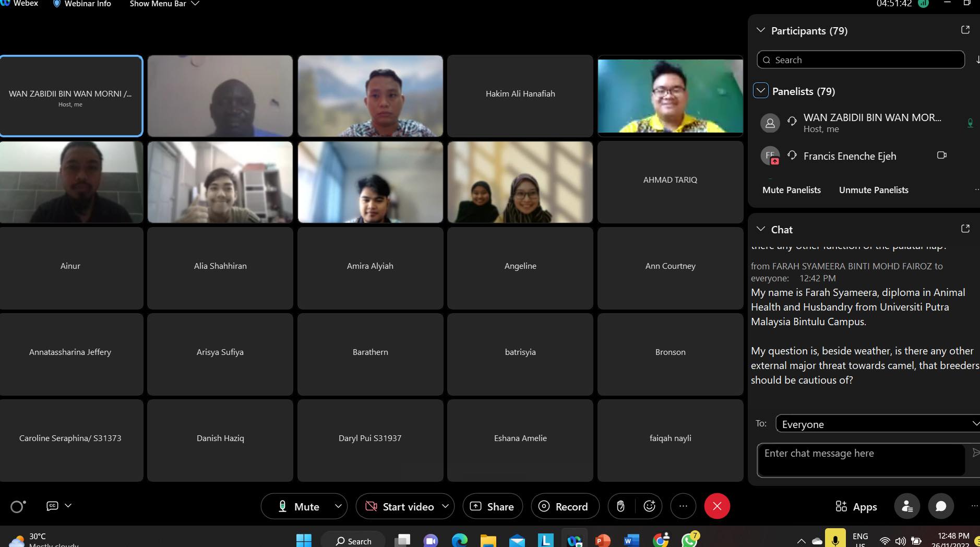Start recording with the Record button
The height and width of the screenshot is (547, 980).
[565, 506]
